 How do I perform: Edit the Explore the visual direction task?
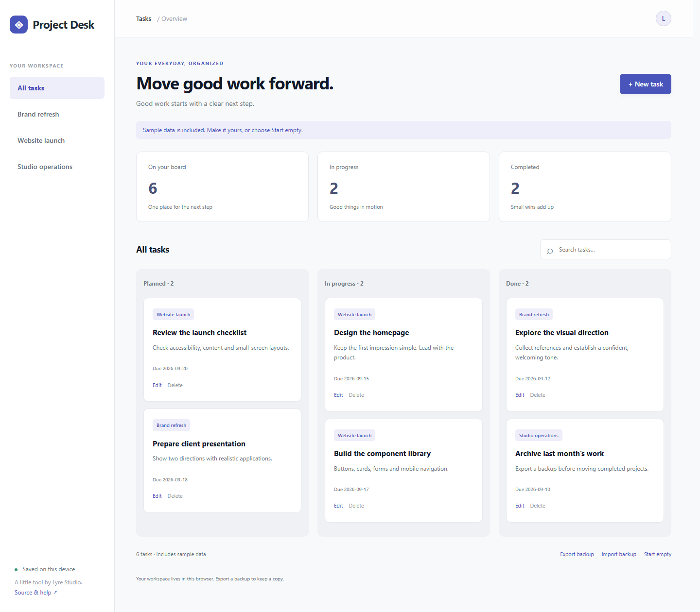pyautogui.click(x=520, y=395)
